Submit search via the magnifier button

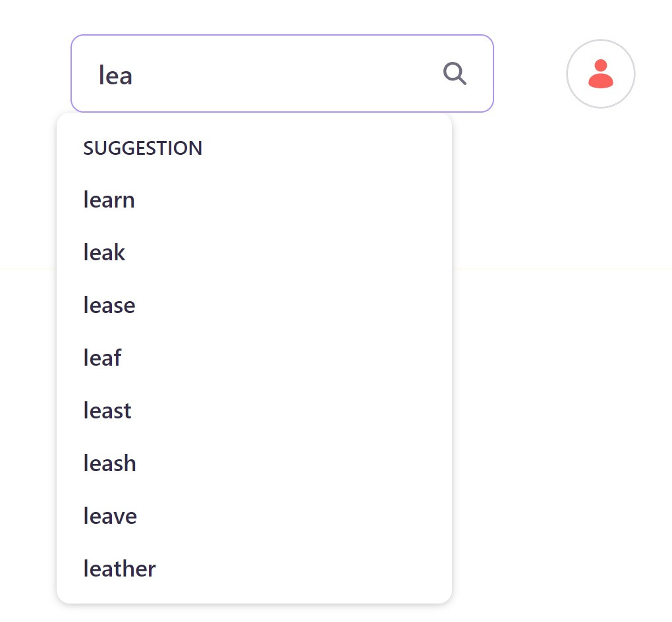click(x=455, y=74)
